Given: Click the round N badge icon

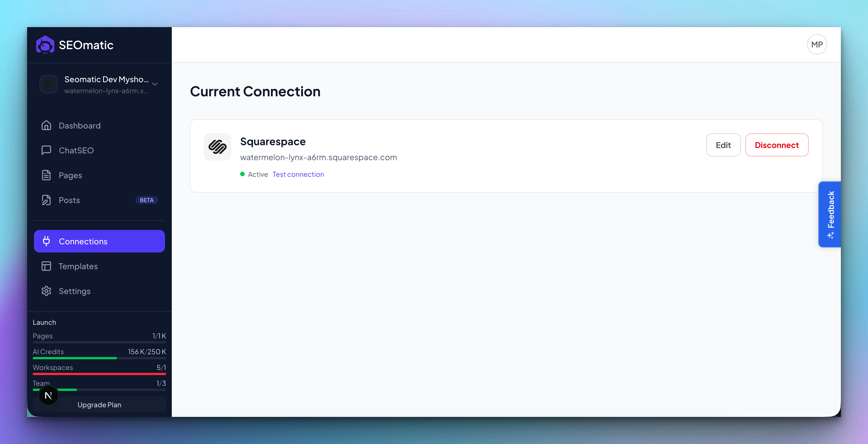Looking at the screenshot, I should pyautogui.click(x=49, y=395).
